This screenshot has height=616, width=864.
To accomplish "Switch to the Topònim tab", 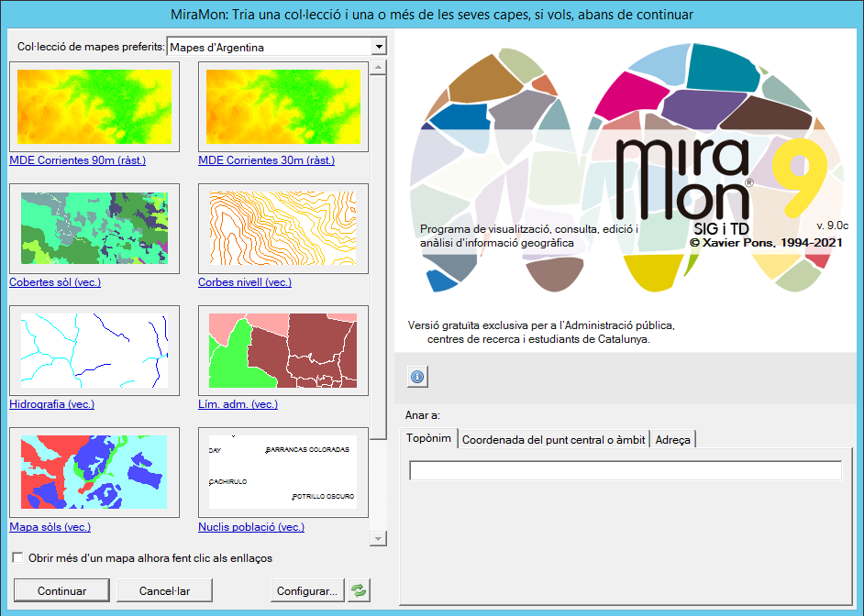I will [x=428, y=438].
